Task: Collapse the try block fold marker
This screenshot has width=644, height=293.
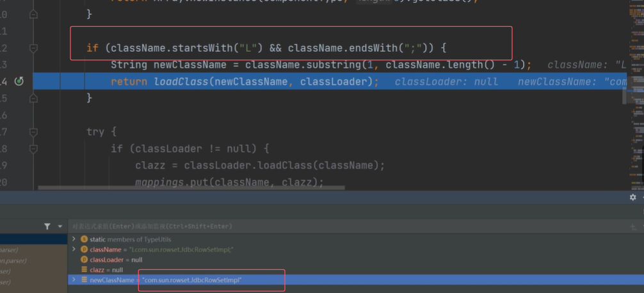Action: point(33,132)
